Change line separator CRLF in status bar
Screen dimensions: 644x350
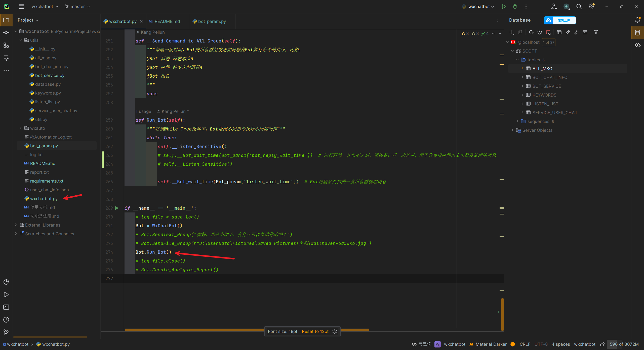point(525,344)
